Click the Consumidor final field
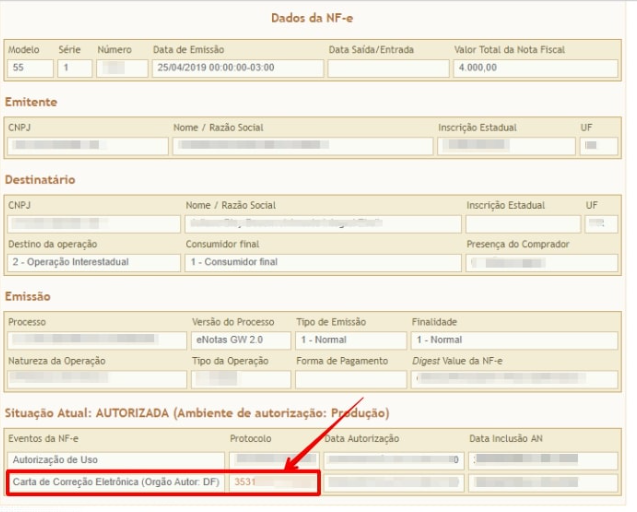The height and width of the screenshot is (512, 637). (x=321, y=262)
